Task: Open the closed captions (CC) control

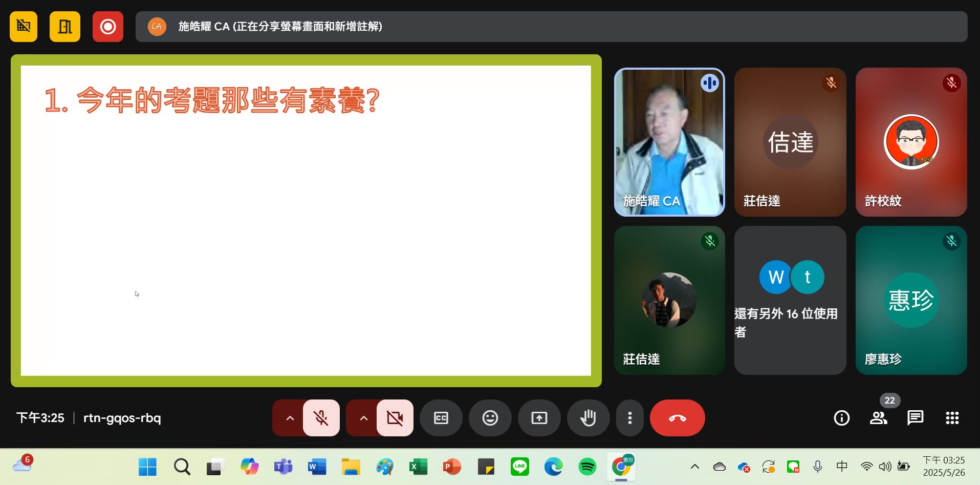Action: [441, 418]
